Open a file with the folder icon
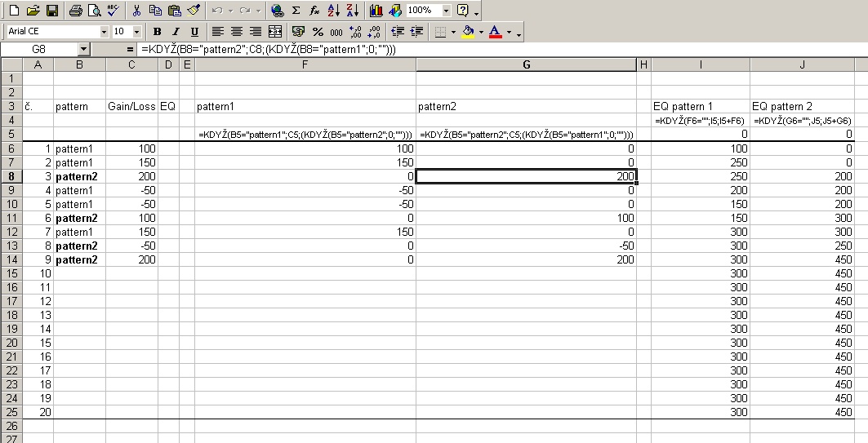The width and height of the screenshot is (868, 443). coord(33,10)
